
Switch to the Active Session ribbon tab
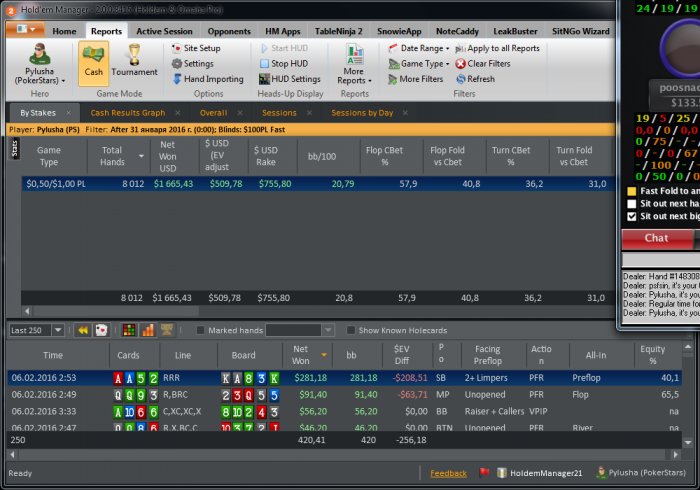point(164,31)
